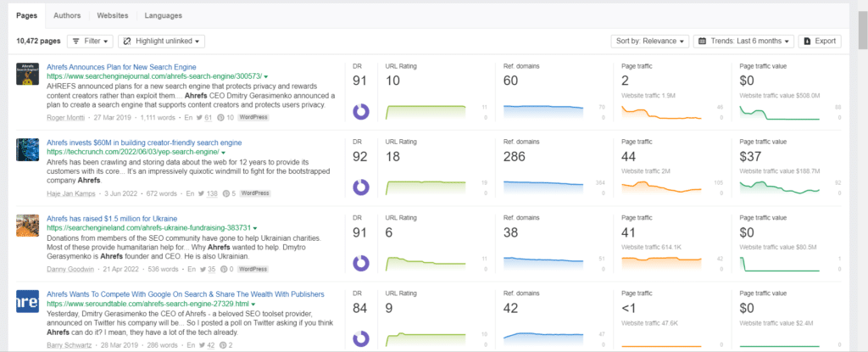Viewport: 868px width, 352px height.
Task: Click Ref. domains trend chart valued 286
Action: pos(543,188)
